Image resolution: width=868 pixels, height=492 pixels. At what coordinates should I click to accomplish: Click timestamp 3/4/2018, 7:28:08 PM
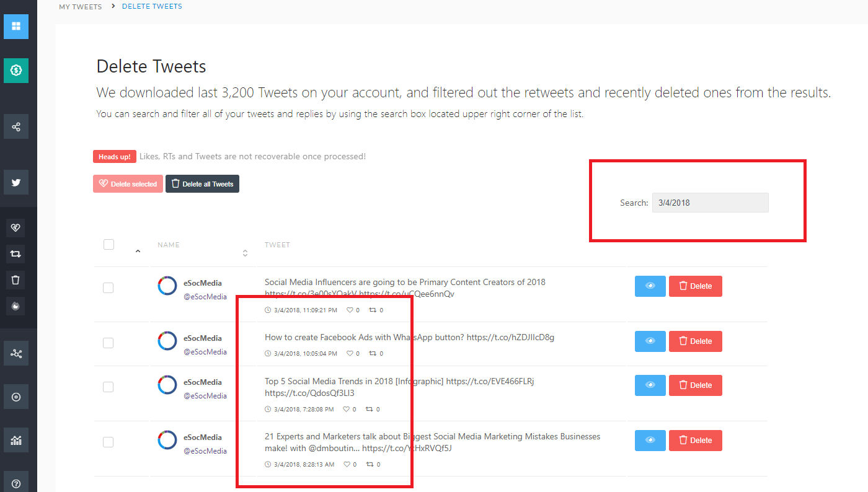pyautogui.click(x=304, y=409)
